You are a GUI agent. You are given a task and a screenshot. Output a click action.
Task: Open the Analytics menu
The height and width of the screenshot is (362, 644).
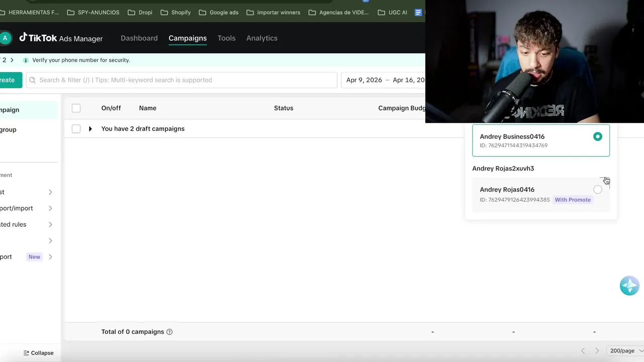click(262, 38)
